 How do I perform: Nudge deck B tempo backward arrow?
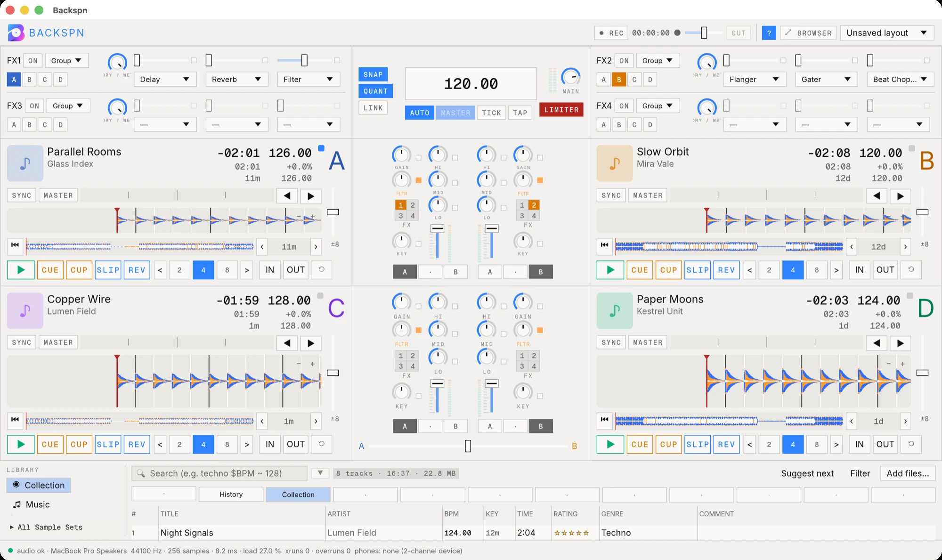pyautogui.click(x=877, y=196)
